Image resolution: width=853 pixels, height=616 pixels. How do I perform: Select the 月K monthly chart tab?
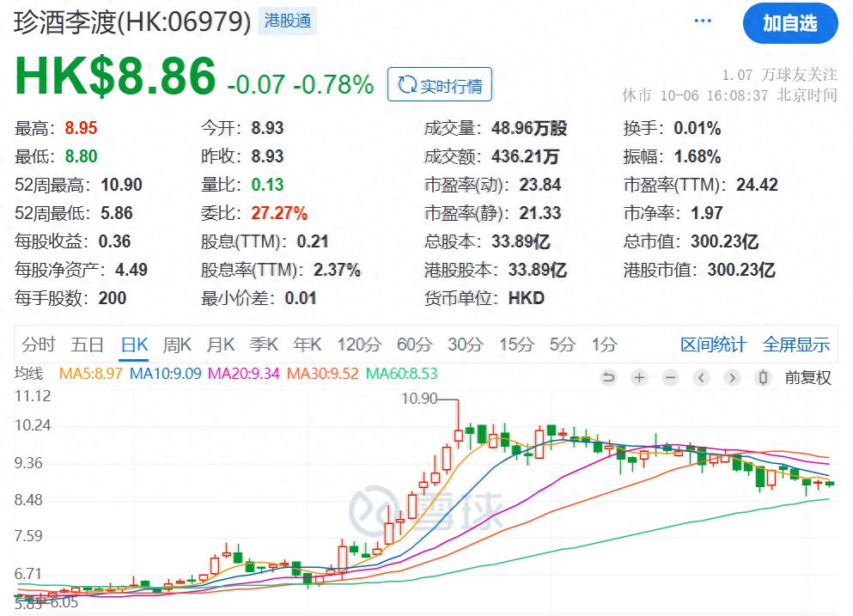coord(221,345)
